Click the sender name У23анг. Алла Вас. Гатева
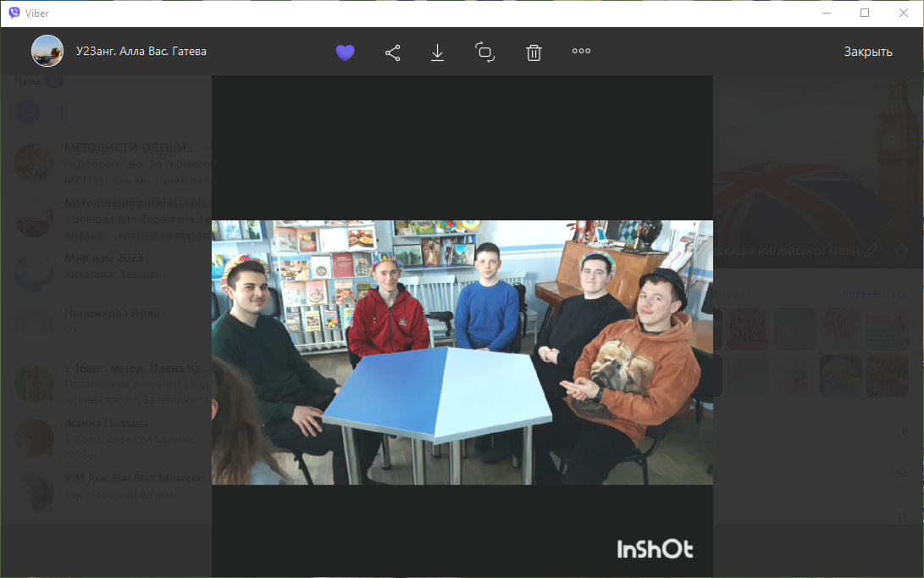Image resolution: width=924 pixels, height=578 pixels. click(x=141, y=52)
